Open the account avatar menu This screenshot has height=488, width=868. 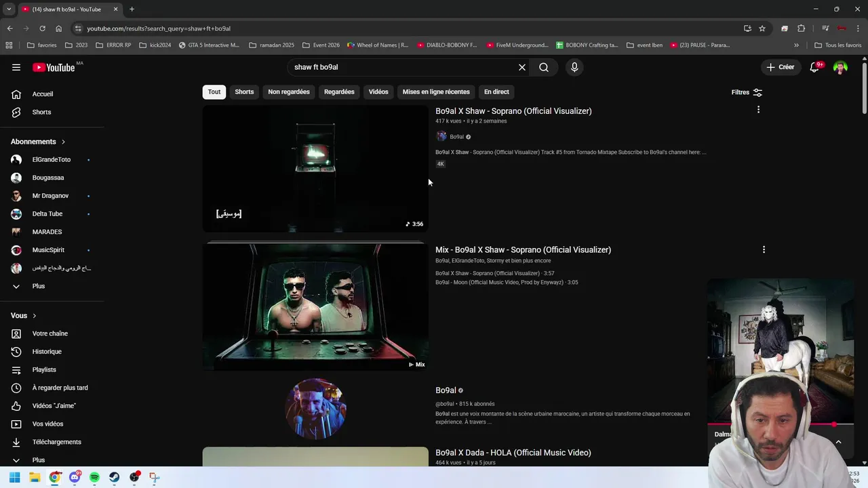[x=840, y=67]
